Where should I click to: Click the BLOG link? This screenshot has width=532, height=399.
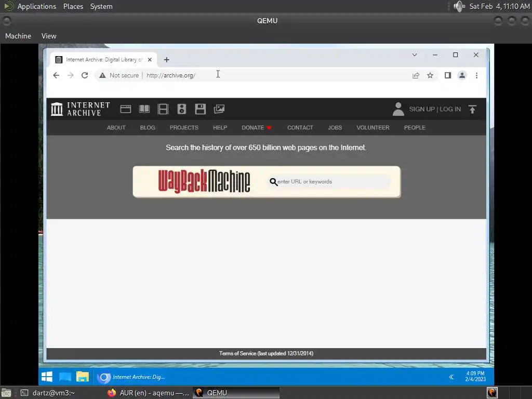click(148, 128)
